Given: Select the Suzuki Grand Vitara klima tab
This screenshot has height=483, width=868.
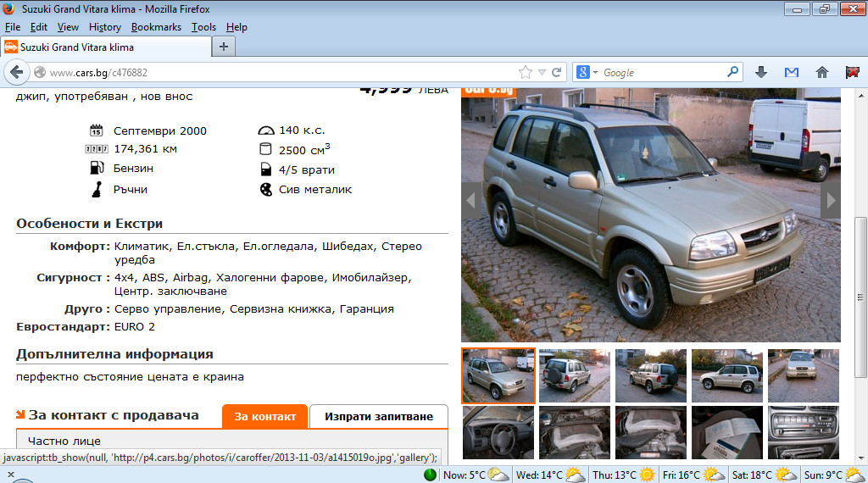Looking at the screenshot, I should (x=106, y=47).
